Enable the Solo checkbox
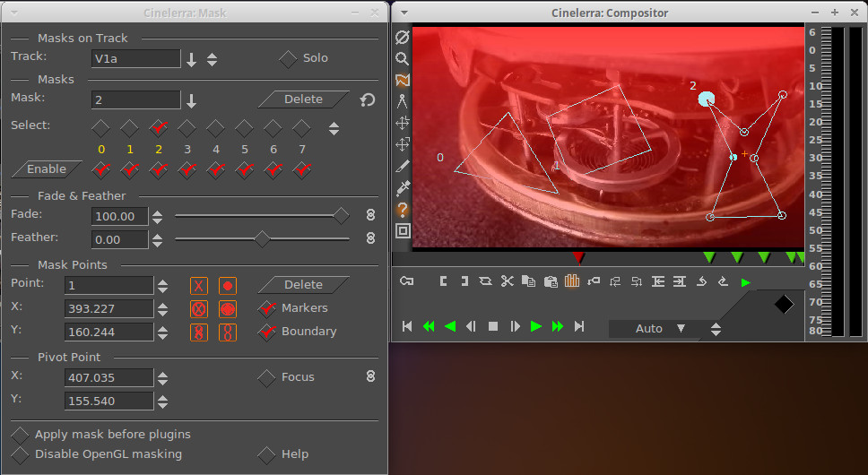 288,58
